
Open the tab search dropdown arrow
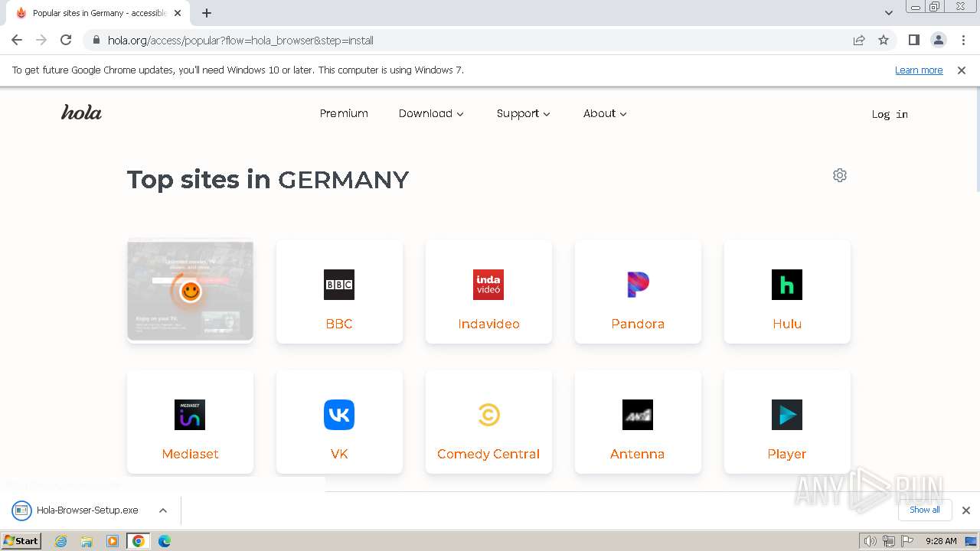[889, 12]
